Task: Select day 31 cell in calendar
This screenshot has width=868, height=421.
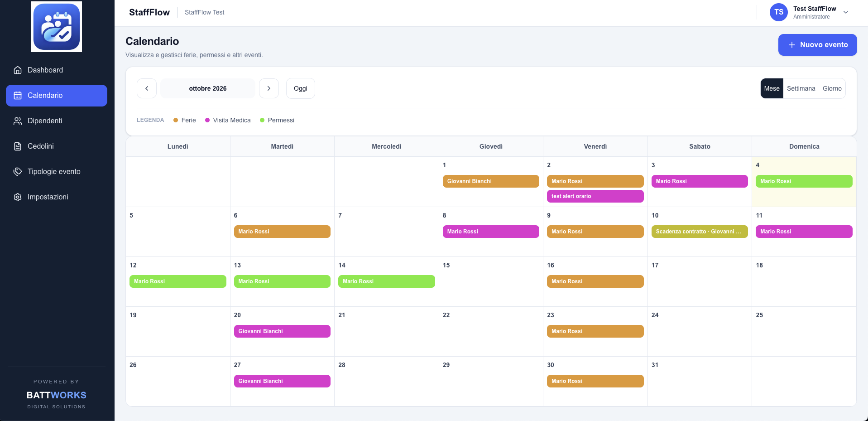Action: point(700,382)
